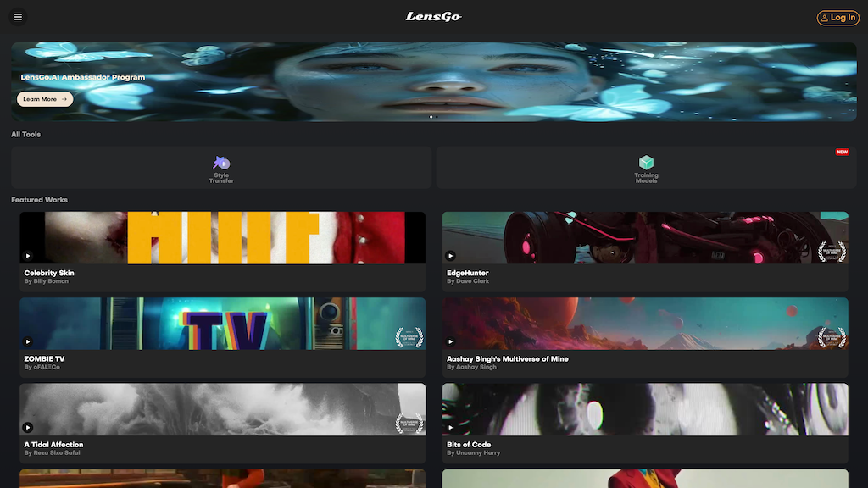Image resolution: width=868 pixels, height=488 pixels.
Task: Play the Celebrity Skin video
Action: pos(27,256)
